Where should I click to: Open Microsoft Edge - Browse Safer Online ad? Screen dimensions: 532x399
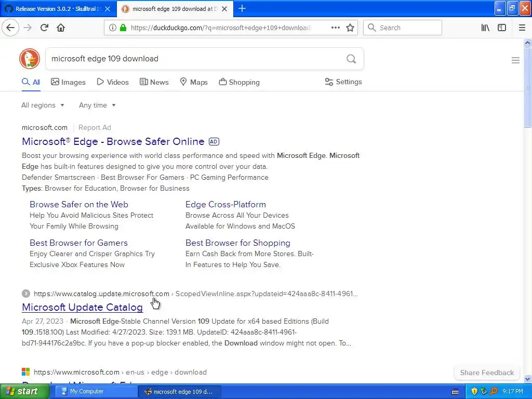tap(113, 141)
